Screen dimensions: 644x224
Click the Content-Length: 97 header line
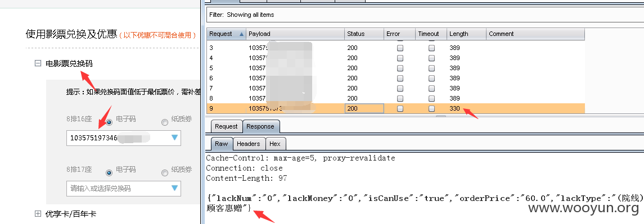[246, 179]
